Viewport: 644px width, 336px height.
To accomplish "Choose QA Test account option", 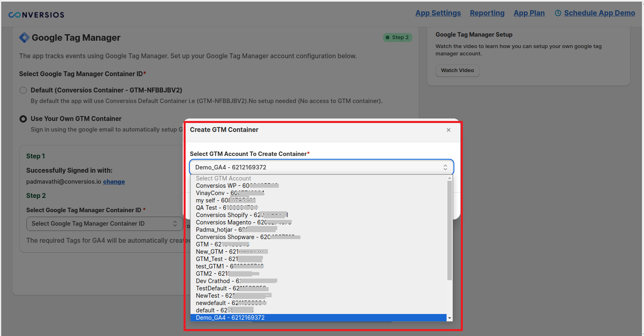I will coord(319,208).
